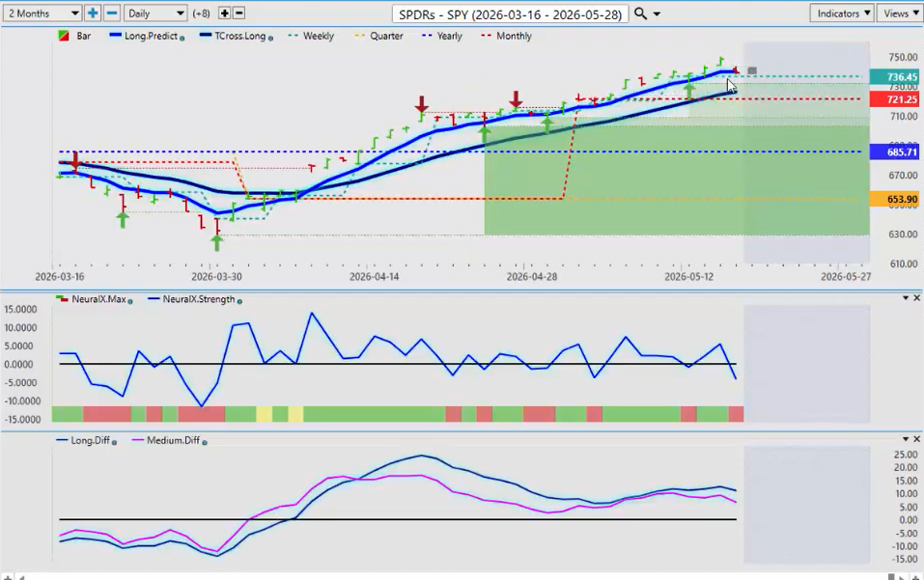This screenshot has height=580, width=924.
Task: Toggle the Long.Predict legend dot
Action: click(x=182, y=39)
